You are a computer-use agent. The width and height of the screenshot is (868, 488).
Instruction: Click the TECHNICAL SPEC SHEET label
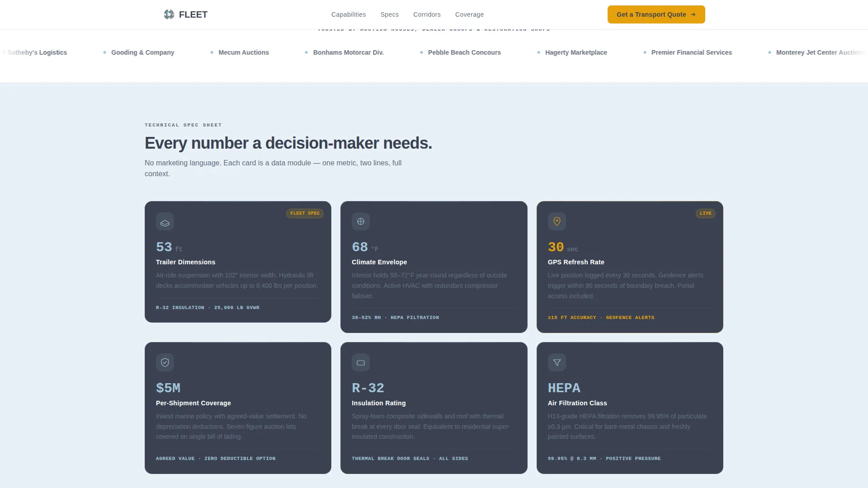click(183, 125)
